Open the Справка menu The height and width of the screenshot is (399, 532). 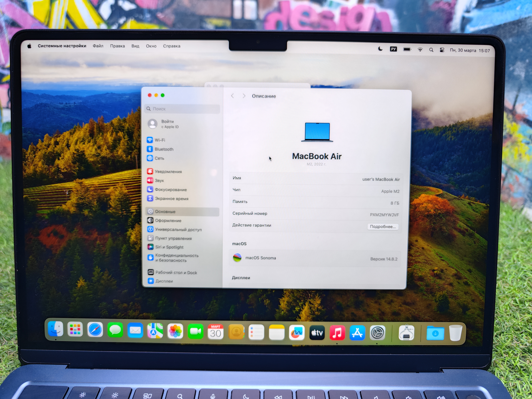[171, 46]
